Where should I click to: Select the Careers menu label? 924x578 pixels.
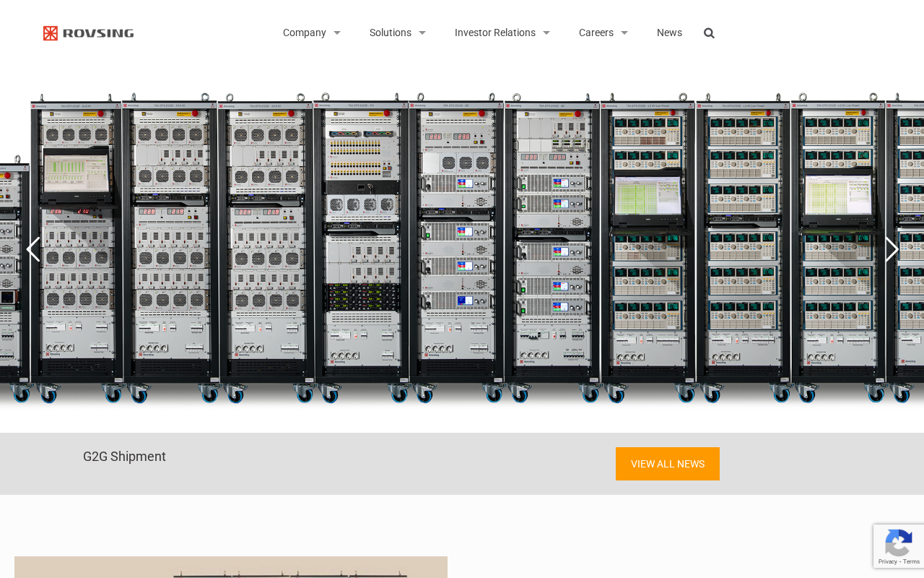tap(596, 33)
